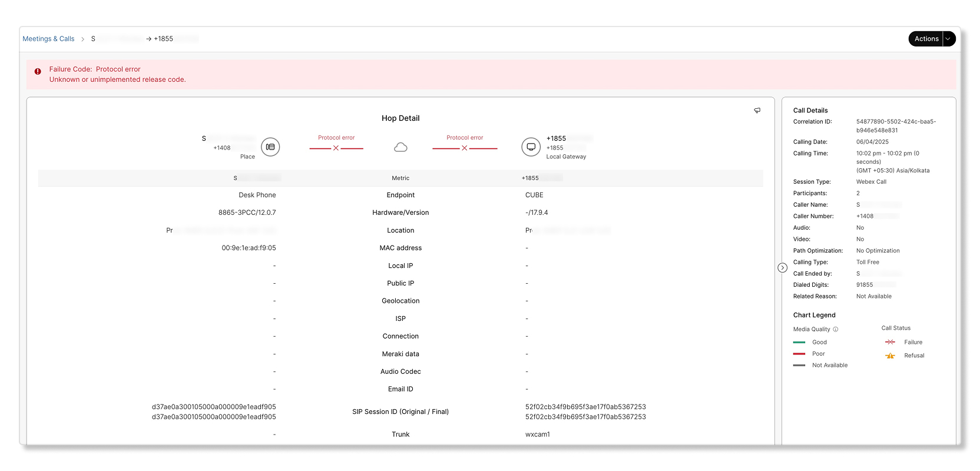Viewport: 980px width, 471px height.
Task: Select the desk phone endpoint icon
Action: click(270, 147)
